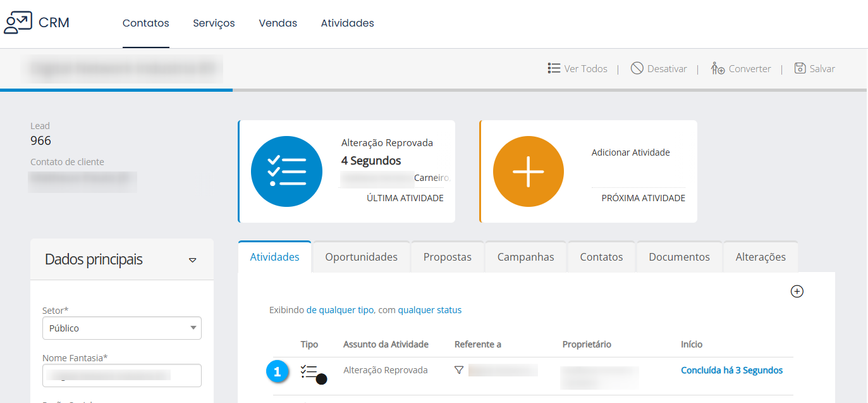Screen dimensions: 868x403
Task: Click the blue checklist last activity icon
Action: click(286, 171)
